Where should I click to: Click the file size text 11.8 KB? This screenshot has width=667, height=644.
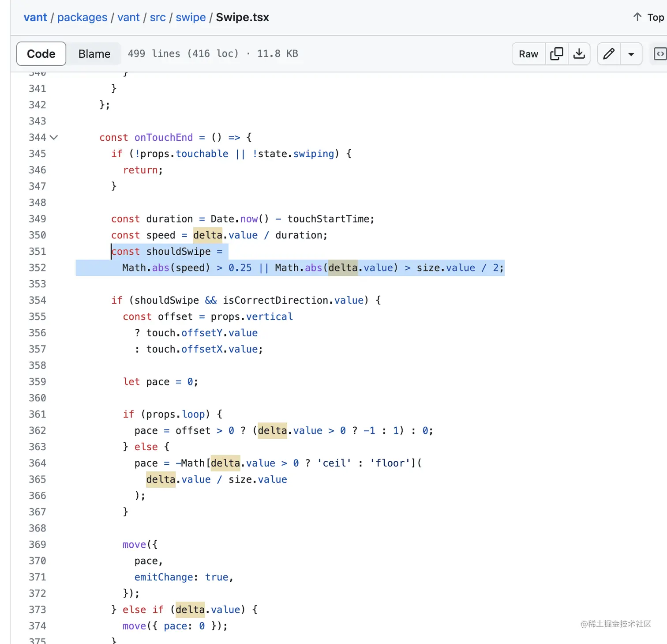click(277, 54)
